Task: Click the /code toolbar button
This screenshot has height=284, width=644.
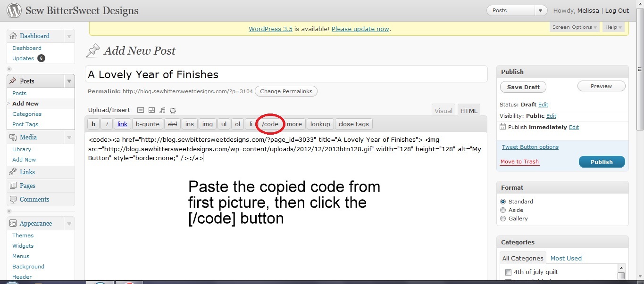Action: 270,124
